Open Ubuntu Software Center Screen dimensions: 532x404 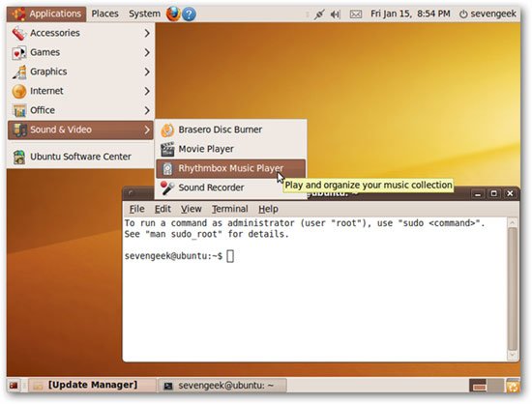pyautogui.click(x=80, y=157)
